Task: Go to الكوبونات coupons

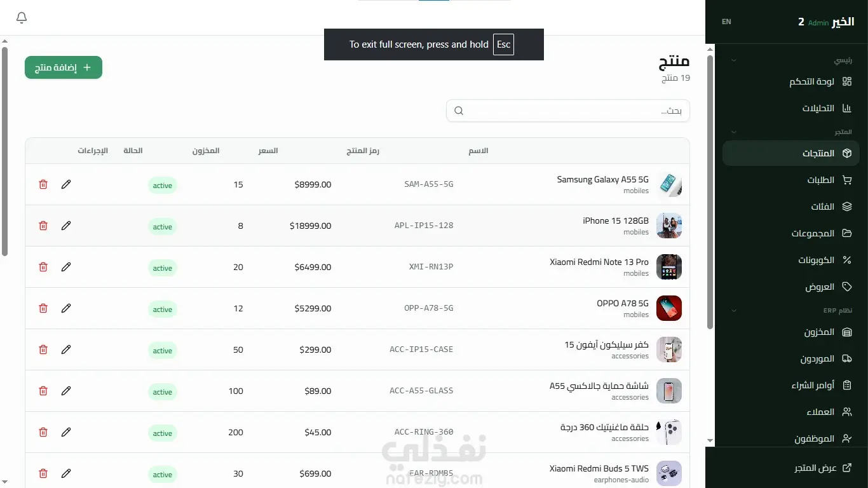Action: [x=791, y=260]
